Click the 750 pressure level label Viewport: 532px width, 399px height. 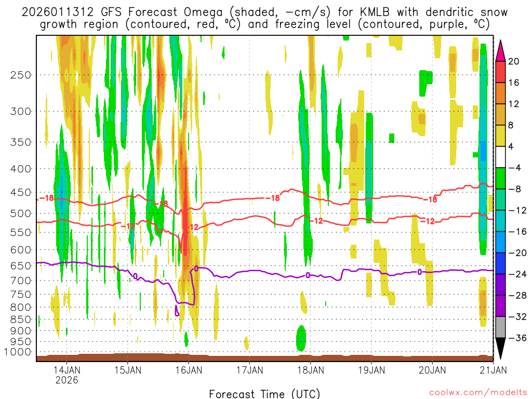tap(21, 294)
